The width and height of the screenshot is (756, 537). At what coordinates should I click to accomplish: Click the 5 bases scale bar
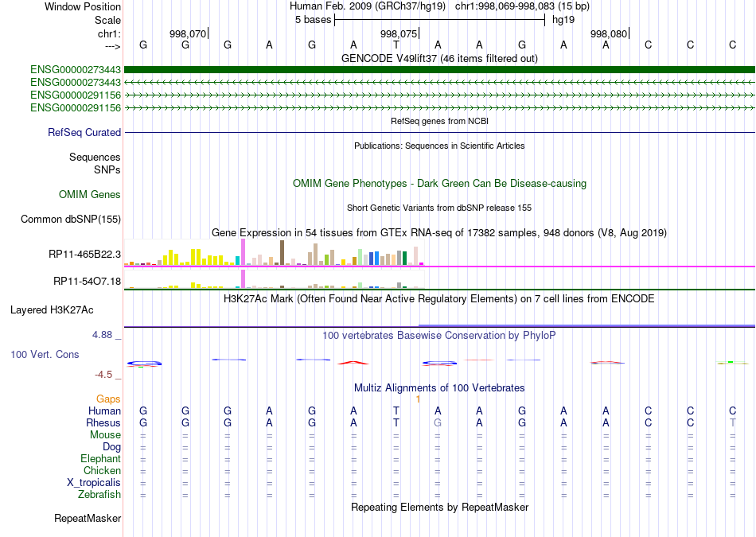439,20
